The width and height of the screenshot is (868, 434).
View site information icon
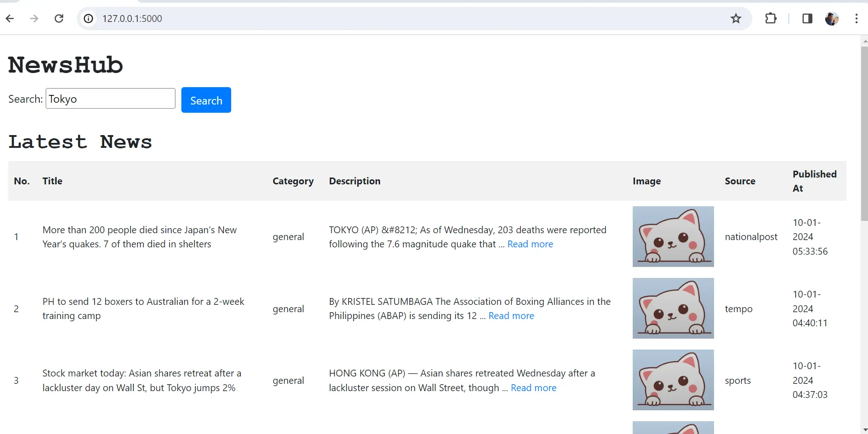tap(89, 19)
